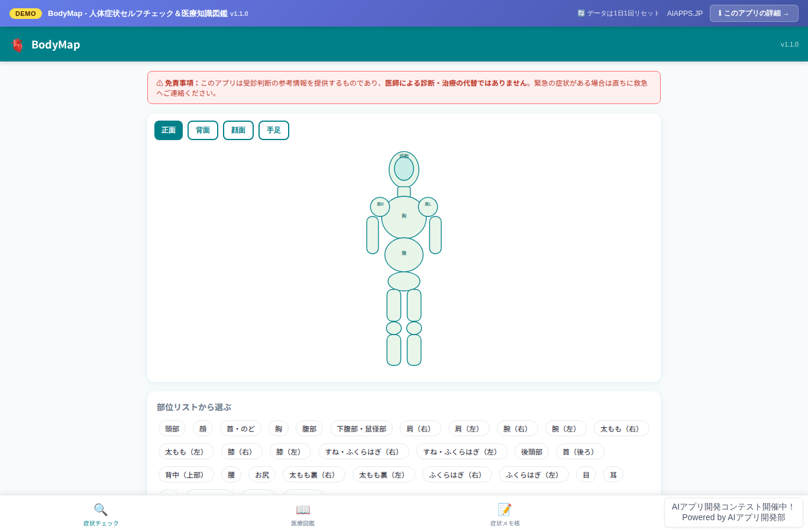The image size is (808, 532).
Task: Select the arm below the 肩L shoulder
Action: 435,235
